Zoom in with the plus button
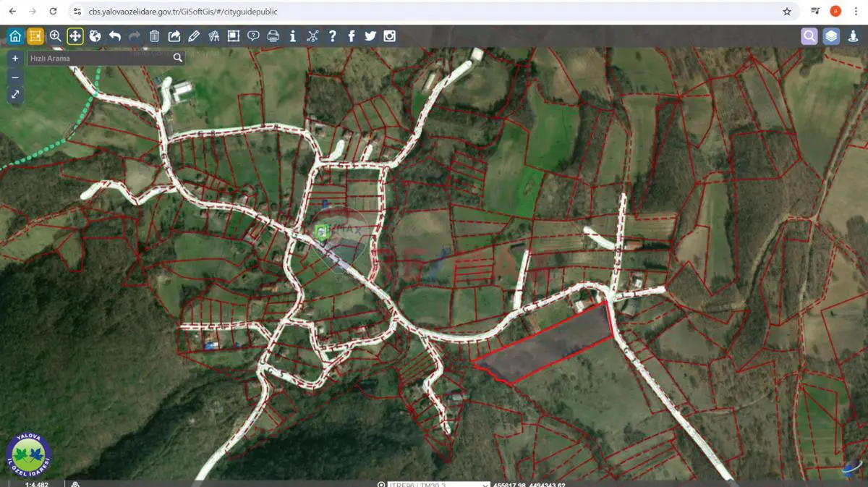This screenshot has width=868, height=487. click(15, 58)
